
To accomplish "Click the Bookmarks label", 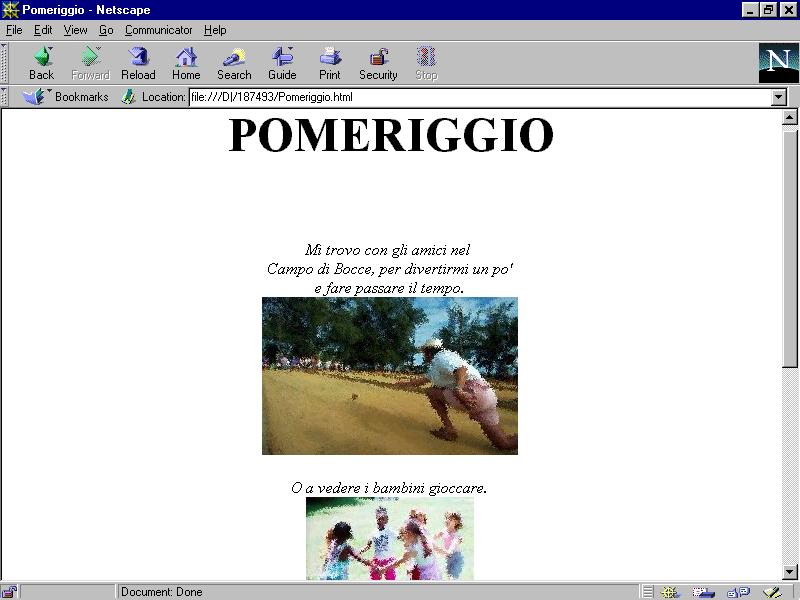I will [82, 96].
